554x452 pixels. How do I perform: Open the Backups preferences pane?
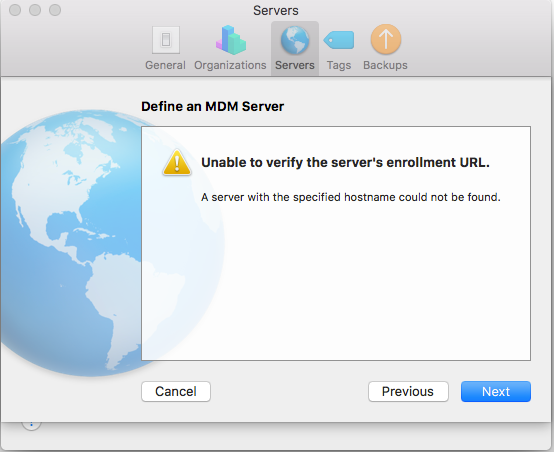click(x=385, y=48)
